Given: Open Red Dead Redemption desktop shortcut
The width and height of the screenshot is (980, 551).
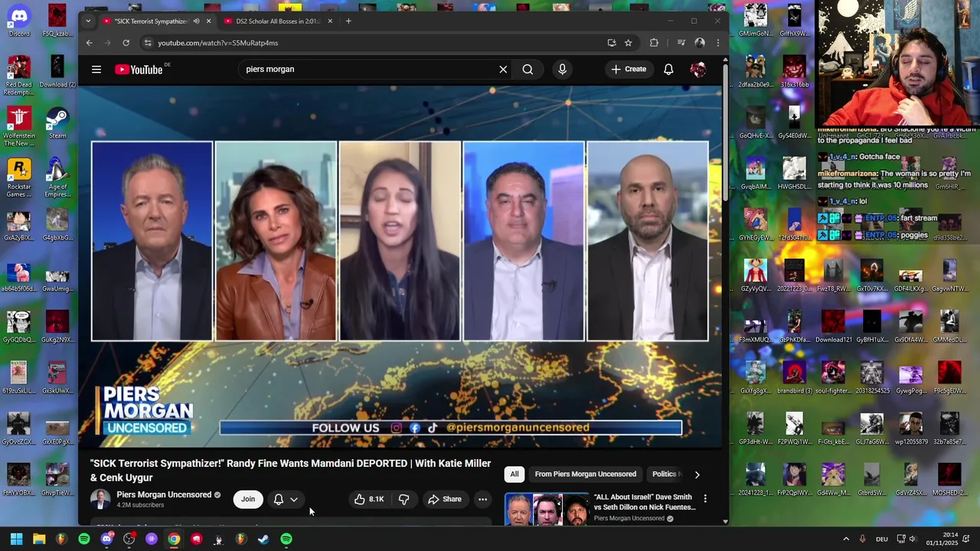Looking at the screenshot, I should (x=19, y=75).
